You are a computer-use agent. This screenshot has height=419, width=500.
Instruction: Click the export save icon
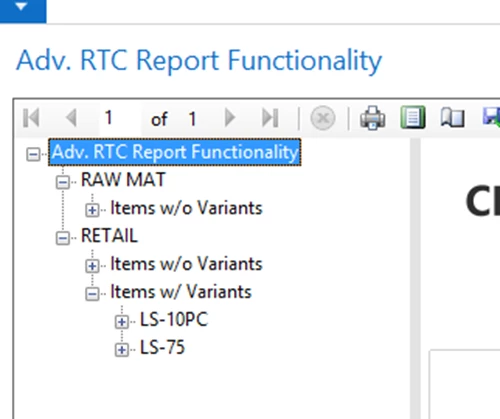[492, 117]
